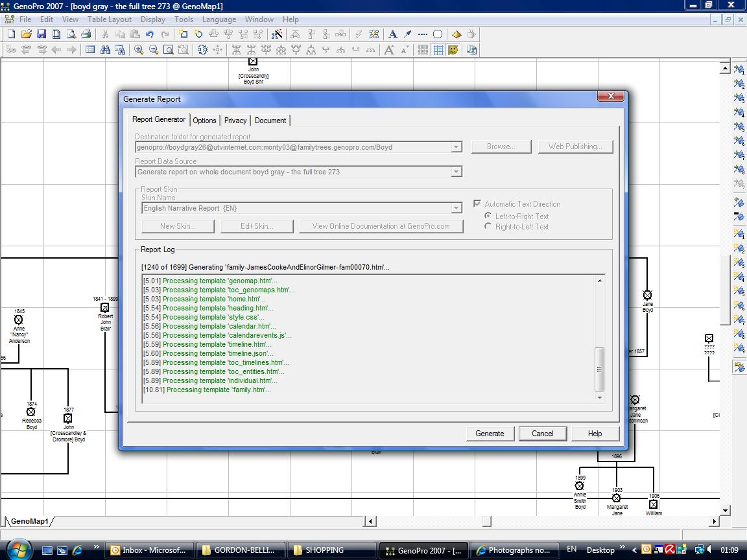Open folder icon in the toolbar
Screen dimensions: 747x560
[26, 34]
